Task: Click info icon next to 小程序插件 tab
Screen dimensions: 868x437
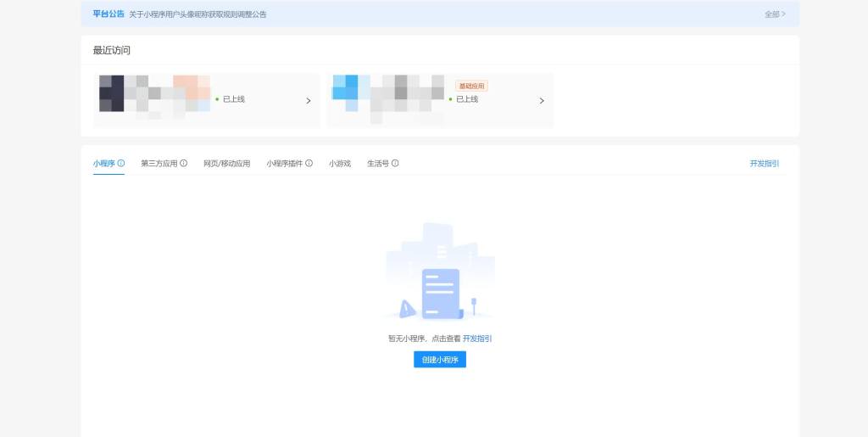Action: click(309, 163)
